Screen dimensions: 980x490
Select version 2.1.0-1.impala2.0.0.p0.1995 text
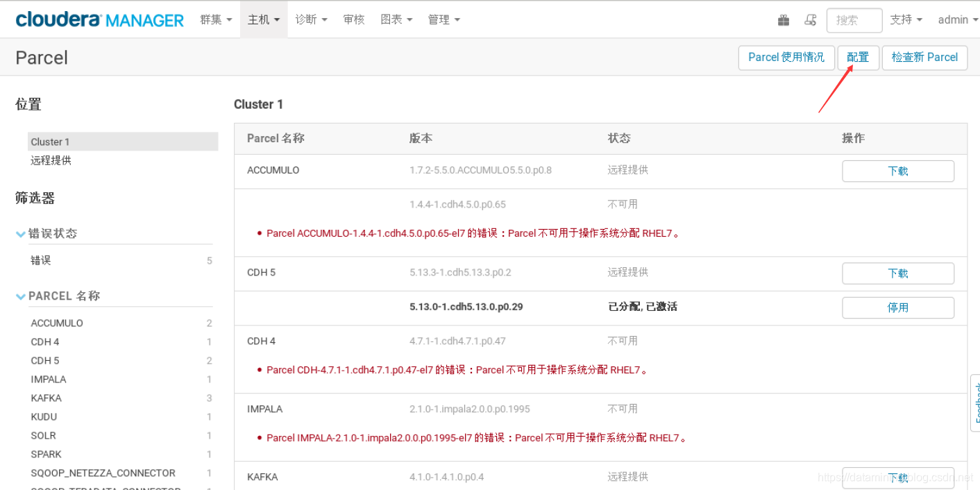click(470, 409)
